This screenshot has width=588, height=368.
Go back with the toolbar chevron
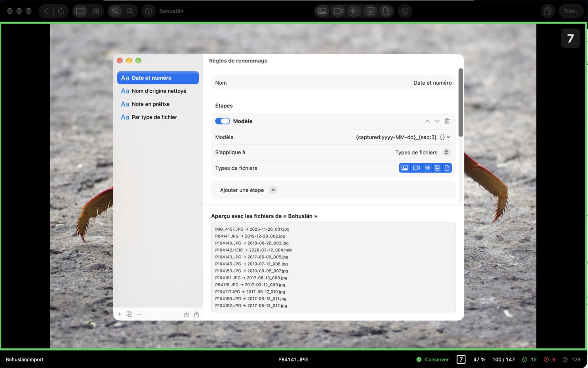(x=46, y=11)
